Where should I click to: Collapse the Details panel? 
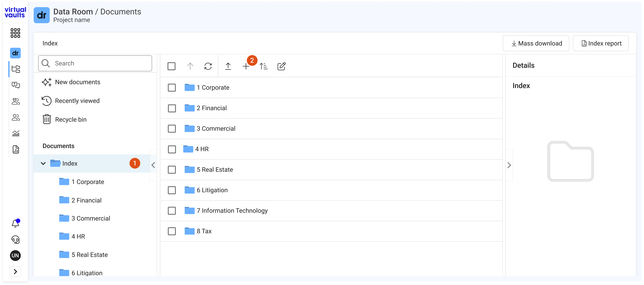point(509,165)
